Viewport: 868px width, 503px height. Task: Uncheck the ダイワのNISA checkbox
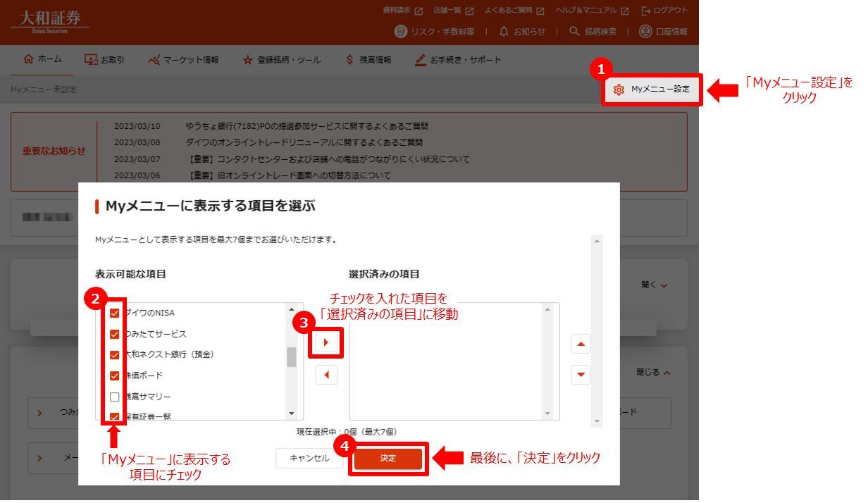pyautogui.click(x=114, y=313)
